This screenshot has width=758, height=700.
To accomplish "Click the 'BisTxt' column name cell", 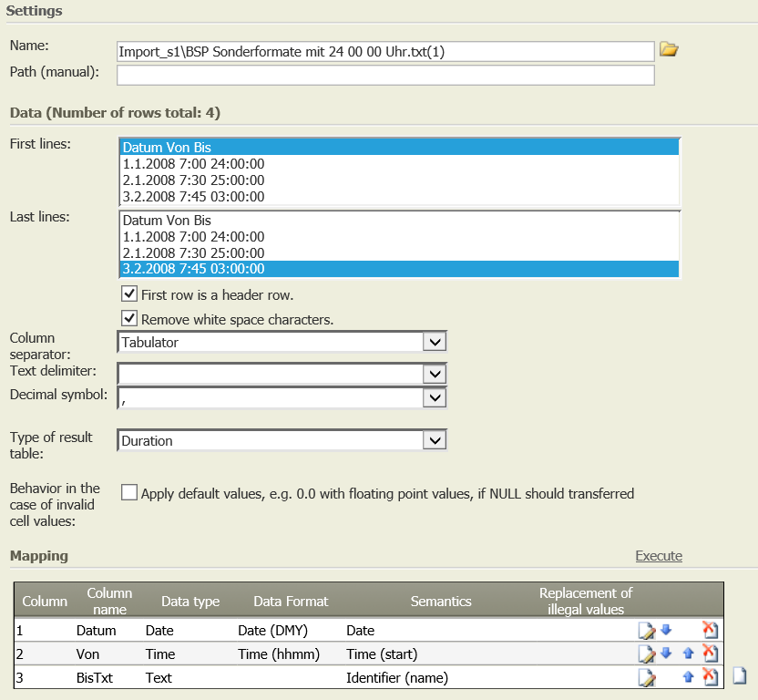I will (94, 678).
